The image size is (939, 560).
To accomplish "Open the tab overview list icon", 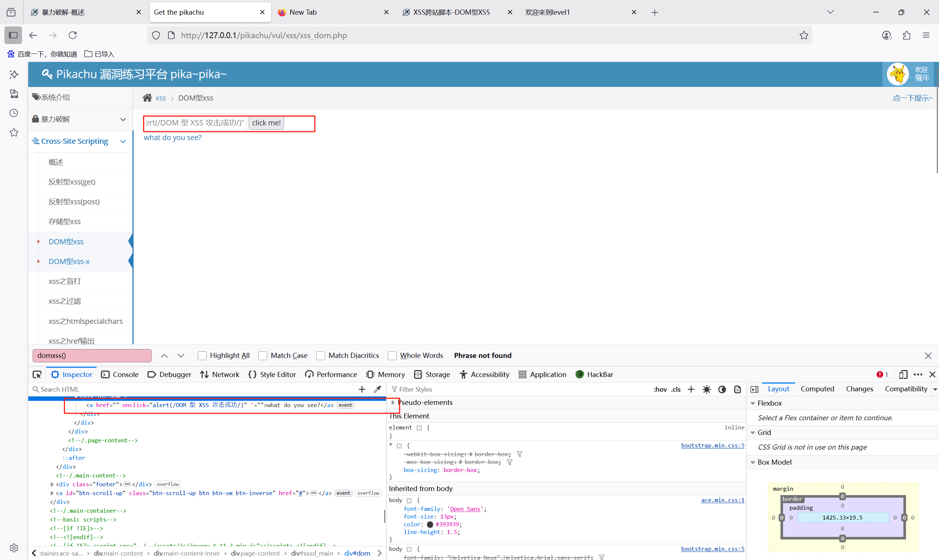I will 11,12.
